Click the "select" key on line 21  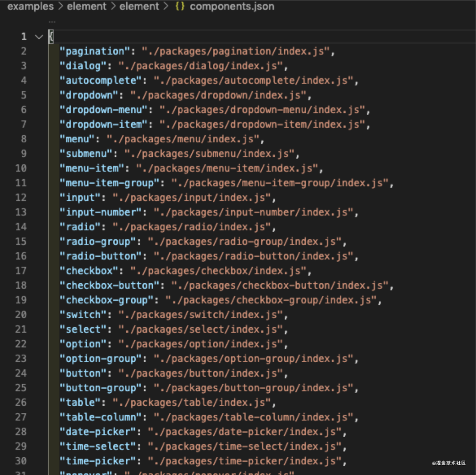click(x=83, y=329)
